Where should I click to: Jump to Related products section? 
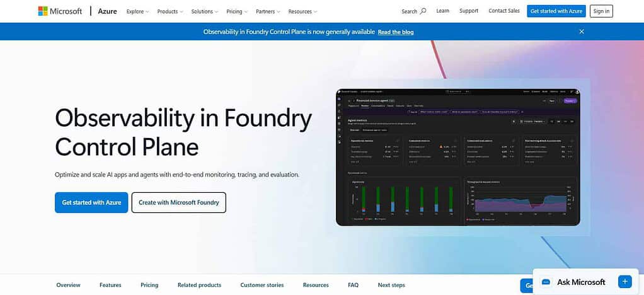[x=199, y=285]
